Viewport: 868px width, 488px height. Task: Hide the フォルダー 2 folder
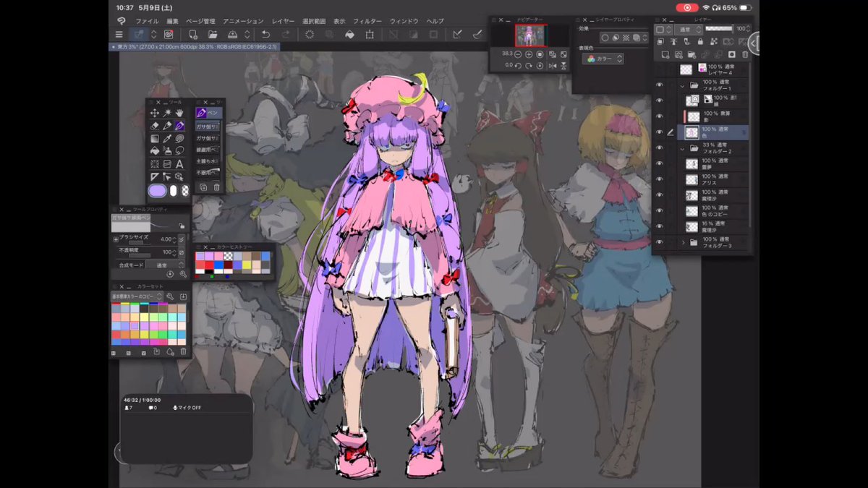click(x=659, y=148)
